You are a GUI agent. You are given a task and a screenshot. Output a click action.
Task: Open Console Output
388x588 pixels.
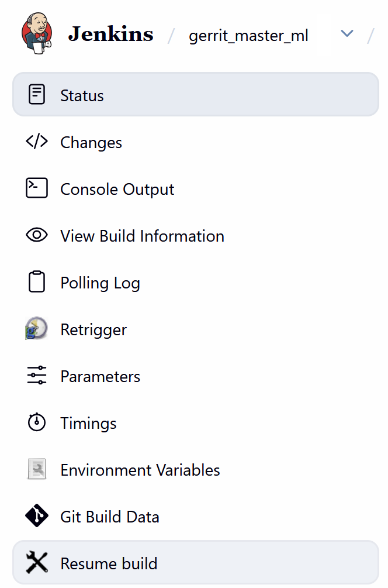tap(117, 188)
